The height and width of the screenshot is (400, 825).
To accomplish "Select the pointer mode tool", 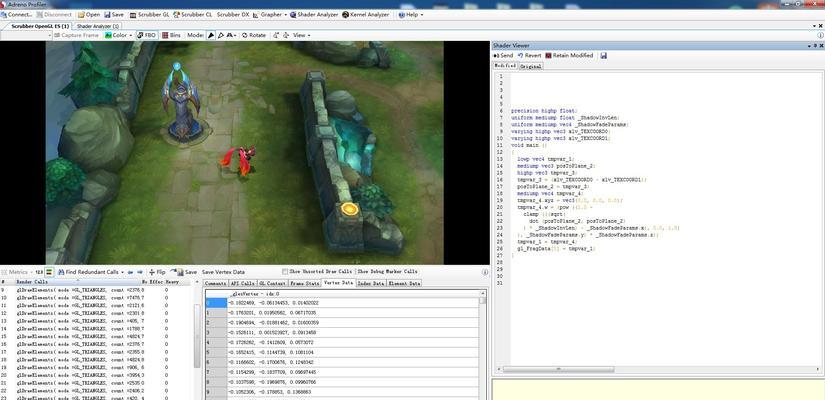I will pyautogui.click(x=211, y=35).
